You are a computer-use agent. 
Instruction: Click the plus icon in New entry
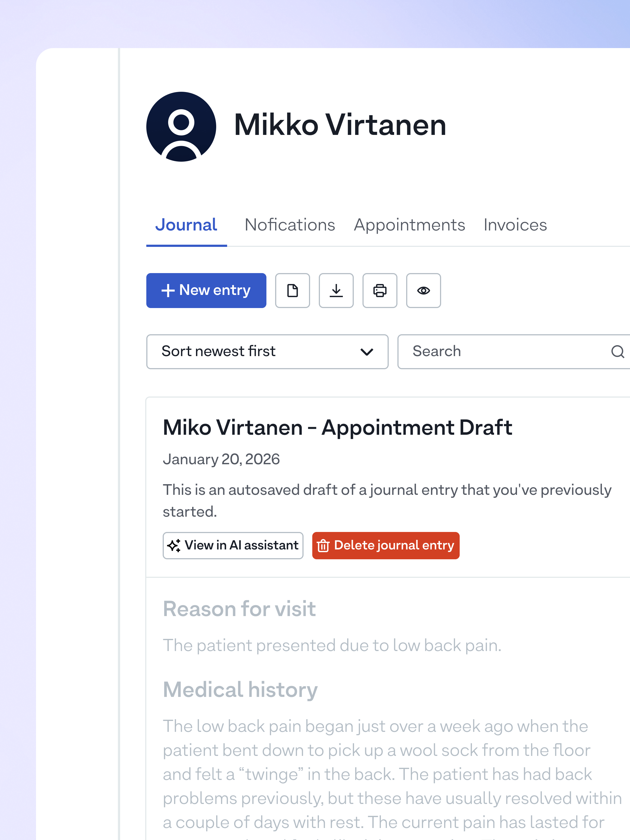tap(168, 291)
